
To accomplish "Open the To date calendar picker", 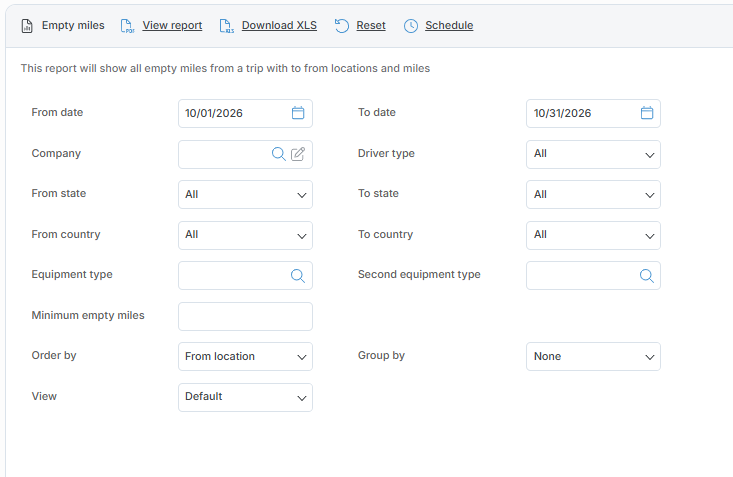I will 647,113.
